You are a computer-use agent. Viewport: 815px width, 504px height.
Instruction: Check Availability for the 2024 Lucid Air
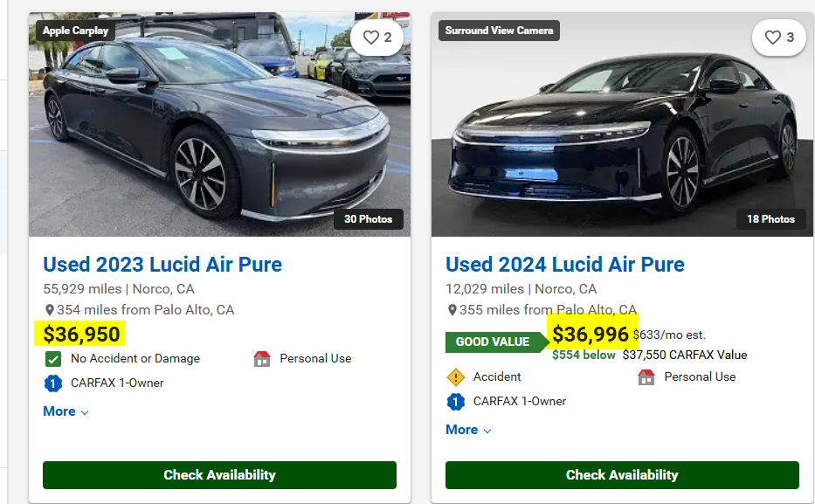click(x=622, y=475)
